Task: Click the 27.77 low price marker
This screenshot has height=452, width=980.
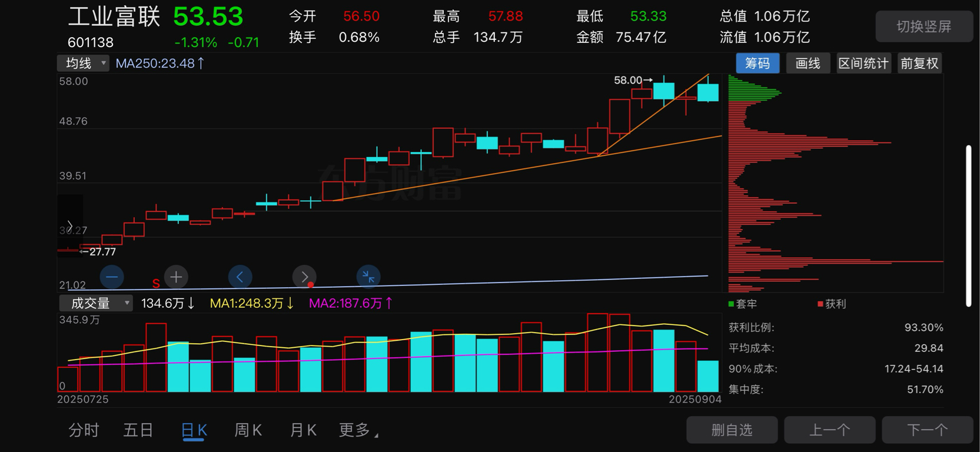Action: 98,252
